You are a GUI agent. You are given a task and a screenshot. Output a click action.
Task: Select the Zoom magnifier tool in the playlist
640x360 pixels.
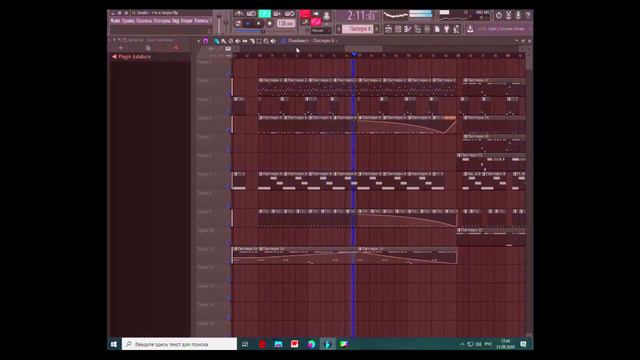pyautogui.click(x=266, y=41)
